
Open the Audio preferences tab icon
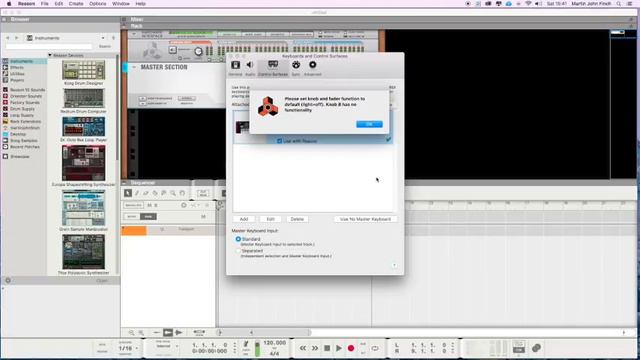(250, 65)
